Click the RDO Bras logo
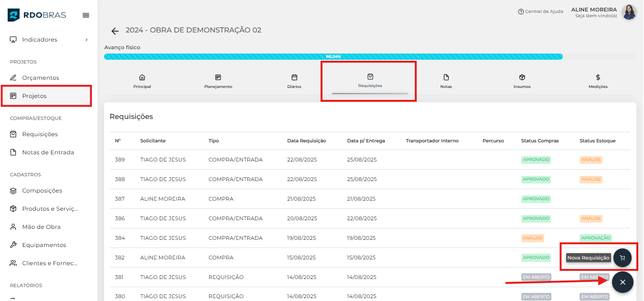The width and height of the screenshot is (644, 301). (x=37, y=15)
